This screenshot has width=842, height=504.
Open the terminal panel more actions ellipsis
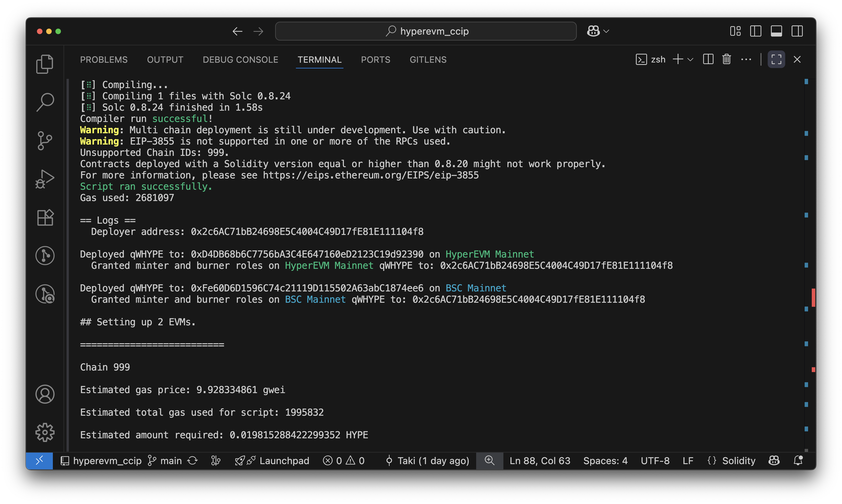(746, 59)
